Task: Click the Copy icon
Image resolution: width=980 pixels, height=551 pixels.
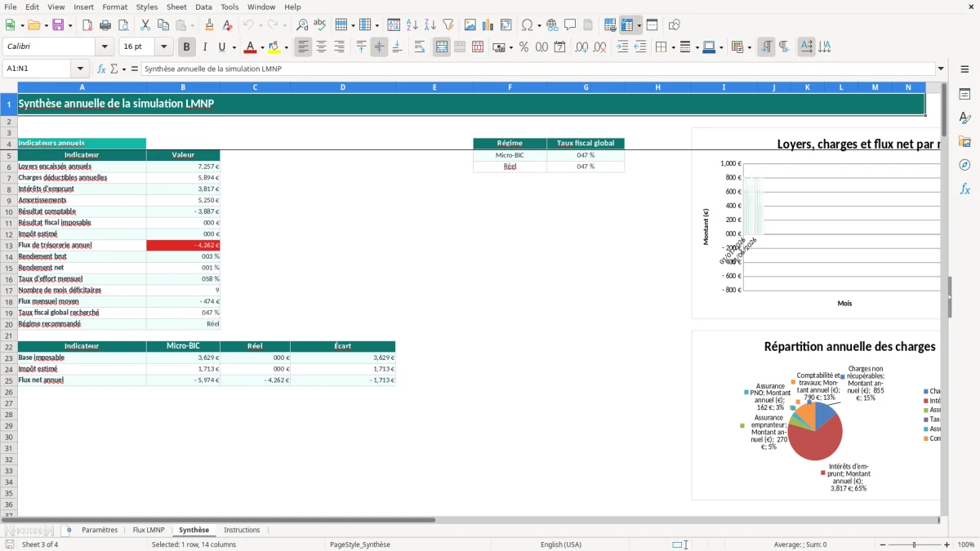Action: tap(163, 25)
